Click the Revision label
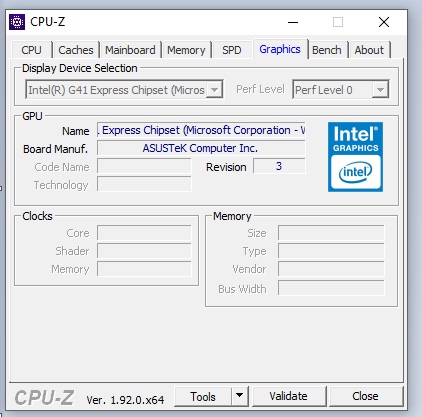The image size is (422, 417). (x=226, y=167)
